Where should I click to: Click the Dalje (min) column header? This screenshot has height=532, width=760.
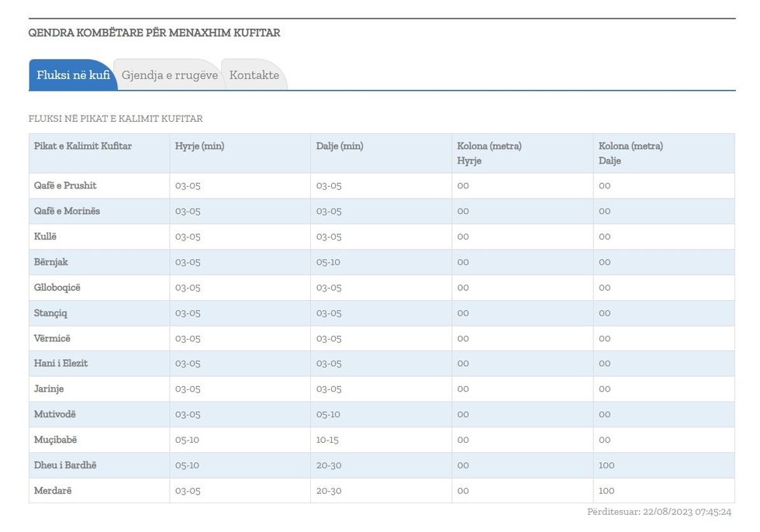point(340,146)
